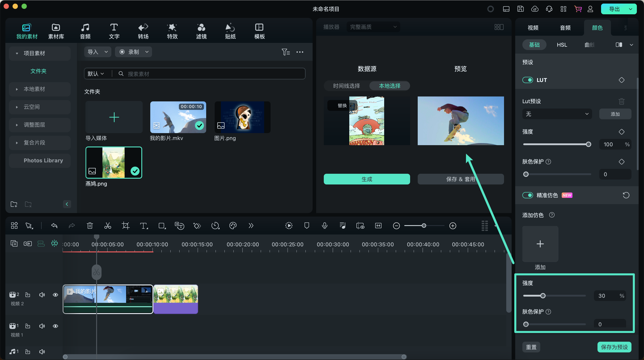The width and height of the screenshot is (644, 360).
Task: Click the LUT 强度 slider handle at 100
Action: click(588, 144)
